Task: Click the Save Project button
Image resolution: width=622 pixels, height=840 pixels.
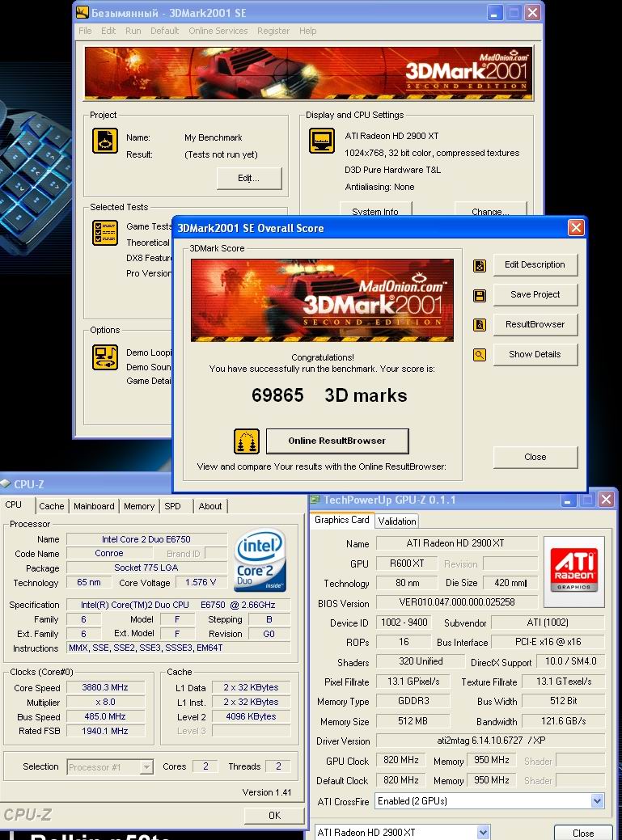Action: [x=535, y=294]
